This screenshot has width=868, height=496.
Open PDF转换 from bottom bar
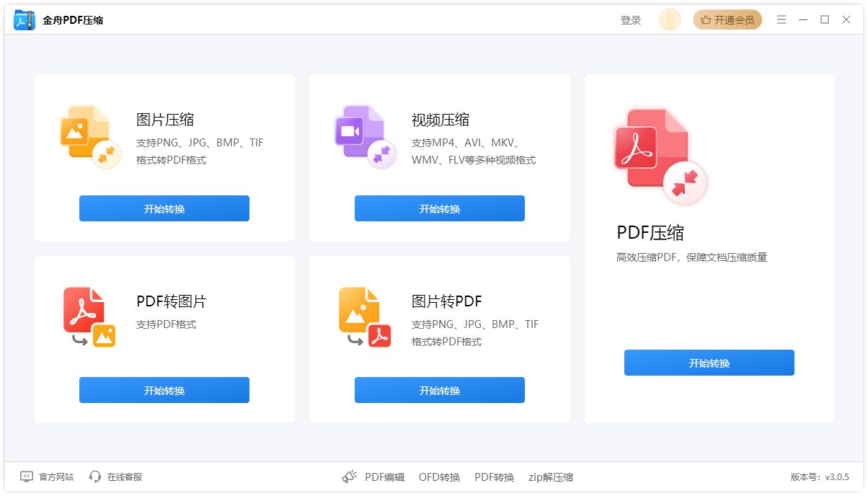click(495, 477)
